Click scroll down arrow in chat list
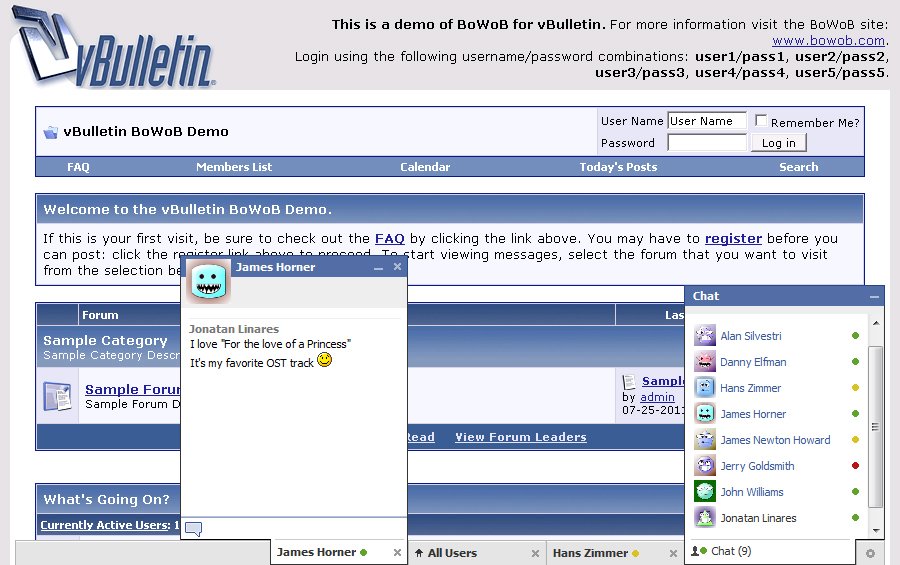This screenshot has height=565, width=900. [876, 531]
